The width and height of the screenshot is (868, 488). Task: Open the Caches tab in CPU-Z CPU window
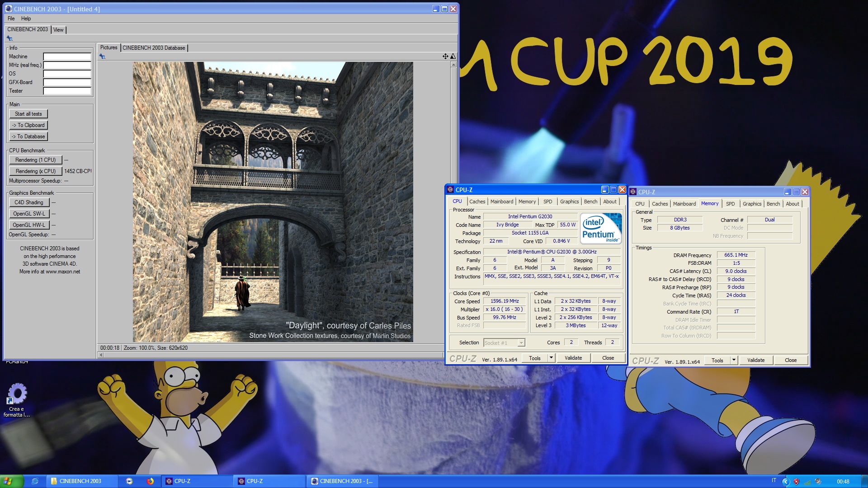point(477,202)
